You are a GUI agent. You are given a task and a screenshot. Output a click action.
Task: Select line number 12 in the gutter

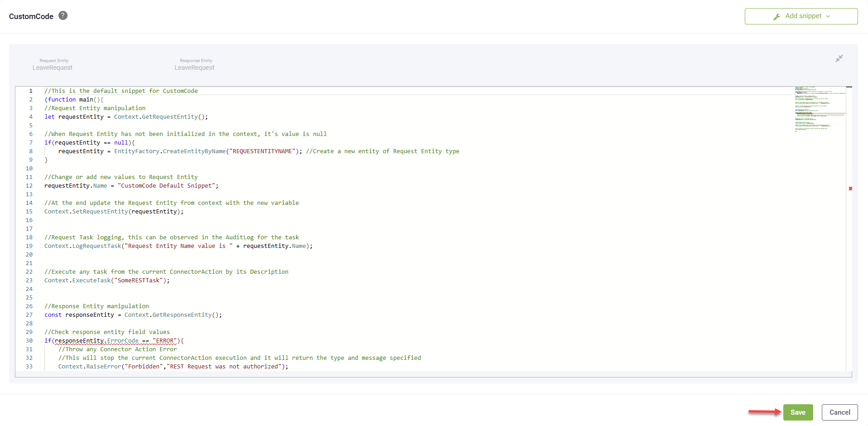click(29, 186)
